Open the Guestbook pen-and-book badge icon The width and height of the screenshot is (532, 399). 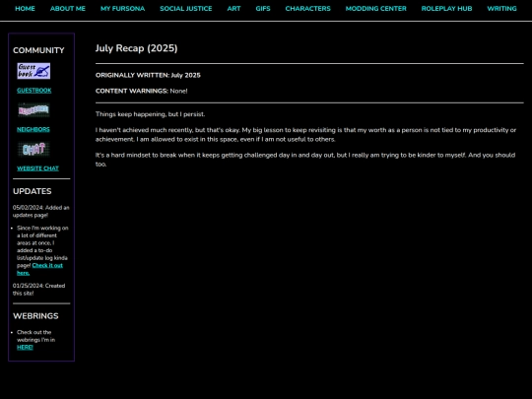(x=33, y=71)
